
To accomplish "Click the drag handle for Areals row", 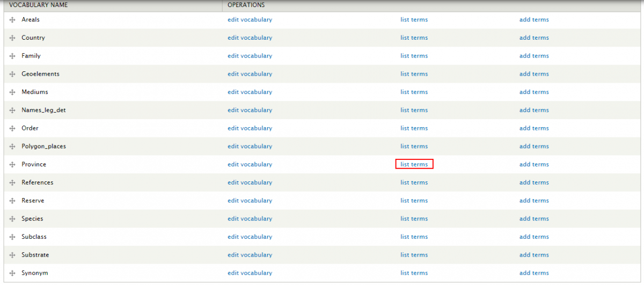I will (12, 20).
